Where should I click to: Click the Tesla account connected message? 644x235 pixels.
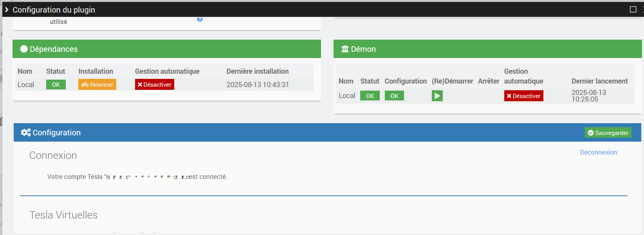tap(137, 177)
